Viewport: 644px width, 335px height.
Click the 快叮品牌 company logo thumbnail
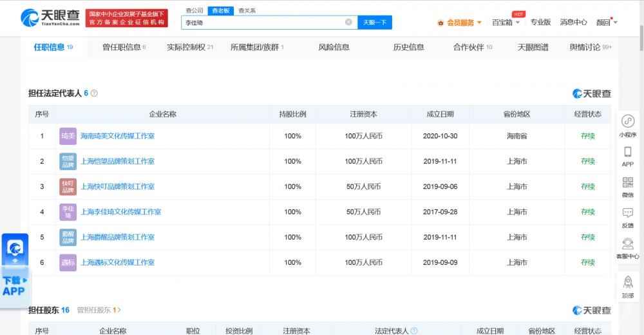(68, 187)
